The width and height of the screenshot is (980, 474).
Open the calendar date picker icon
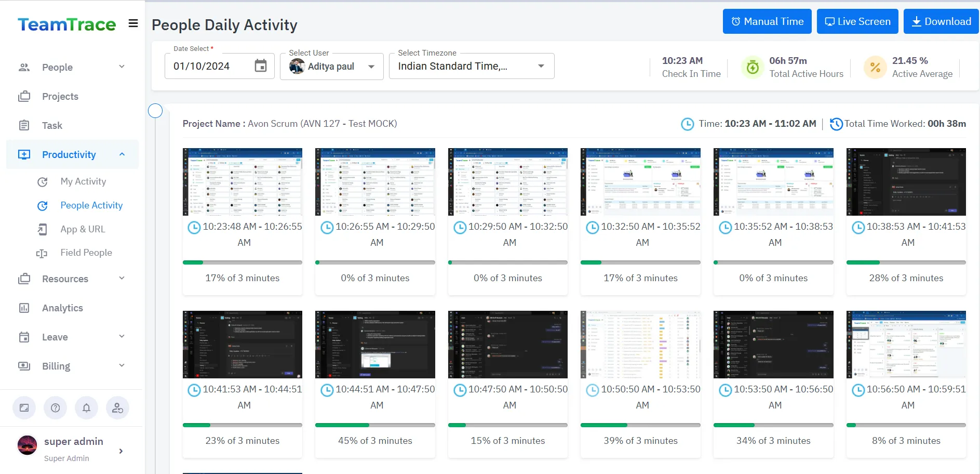pyautogui.click(x=261, y=66)
